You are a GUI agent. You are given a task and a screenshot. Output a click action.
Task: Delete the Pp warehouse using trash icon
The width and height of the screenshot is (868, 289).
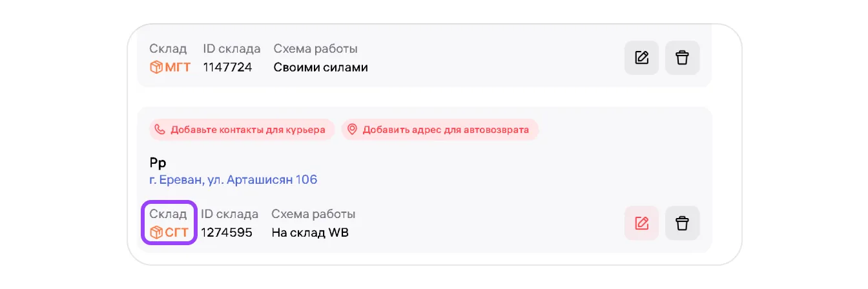click(682, 223)
